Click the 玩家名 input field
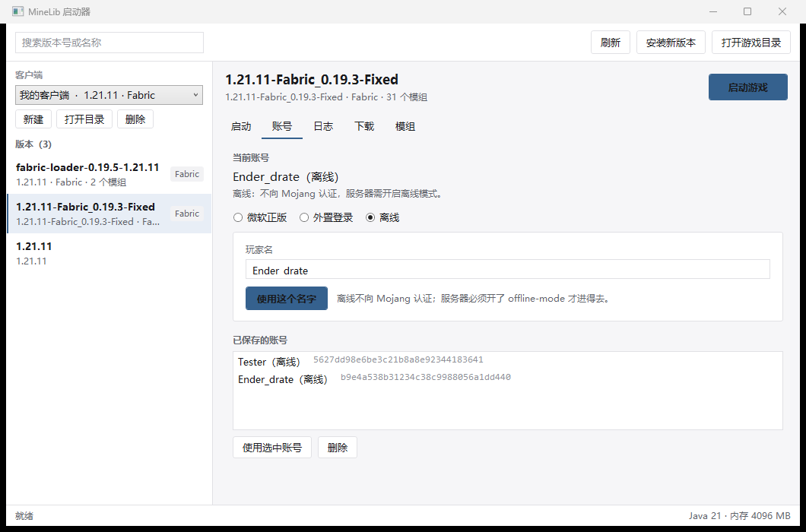The height and width of the screenshot is (532, 806). pyautogui.click(x=508, y=270)
